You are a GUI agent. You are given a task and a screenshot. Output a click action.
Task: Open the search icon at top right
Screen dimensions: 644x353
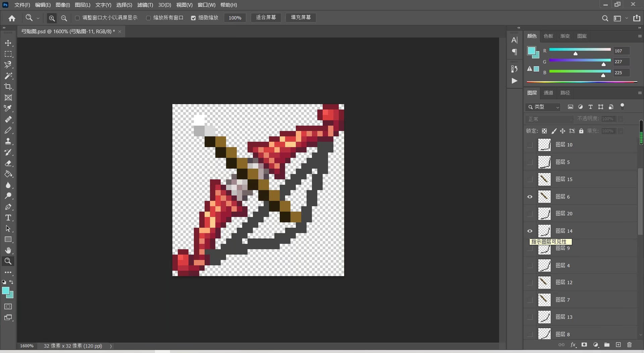coord(605,18)
